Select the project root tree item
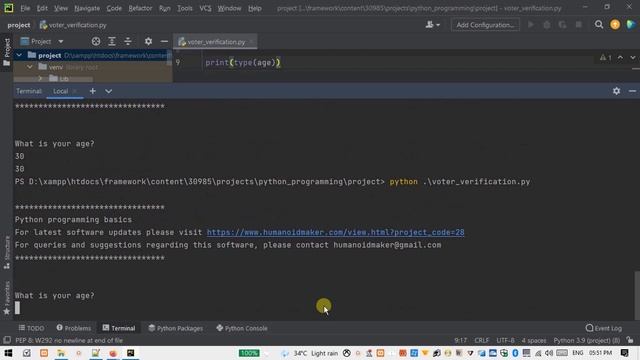This screenshot has height=360, width=640. click(x=93, y=55)
